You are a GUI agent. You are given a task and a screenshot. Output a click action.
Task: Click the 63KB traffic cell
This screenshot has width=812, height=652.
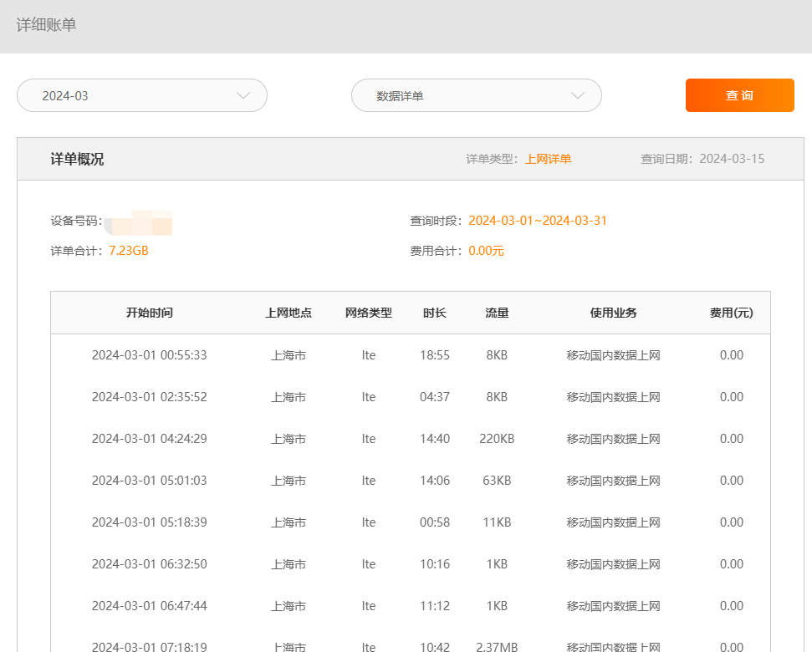coord(497,481)
